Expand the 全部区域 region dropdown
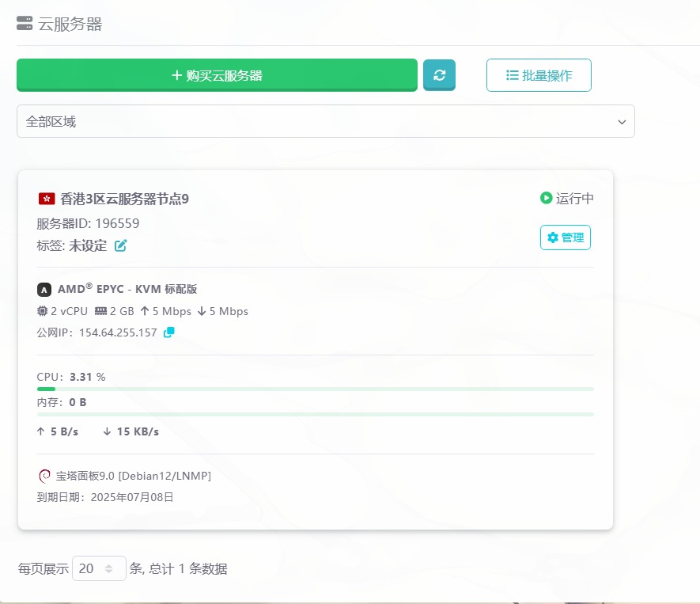The width and height of the screenshot is (700, 604). (x=325, y=121)
